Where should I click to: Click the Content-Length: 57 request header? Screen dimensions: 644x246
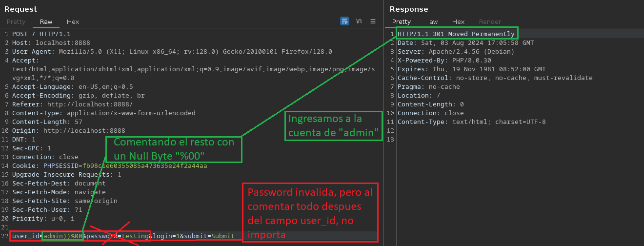coord(47,122)
